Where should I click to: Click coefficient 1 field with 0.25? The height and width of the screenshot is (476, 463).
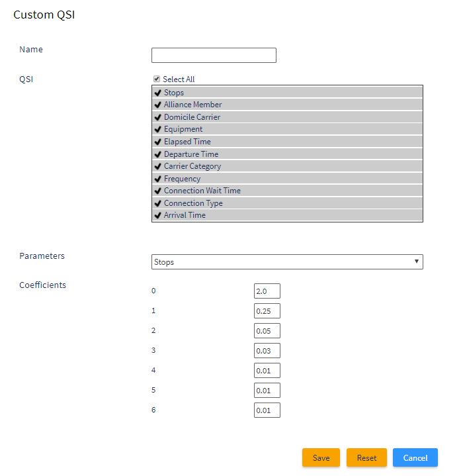tap(267, 311)
